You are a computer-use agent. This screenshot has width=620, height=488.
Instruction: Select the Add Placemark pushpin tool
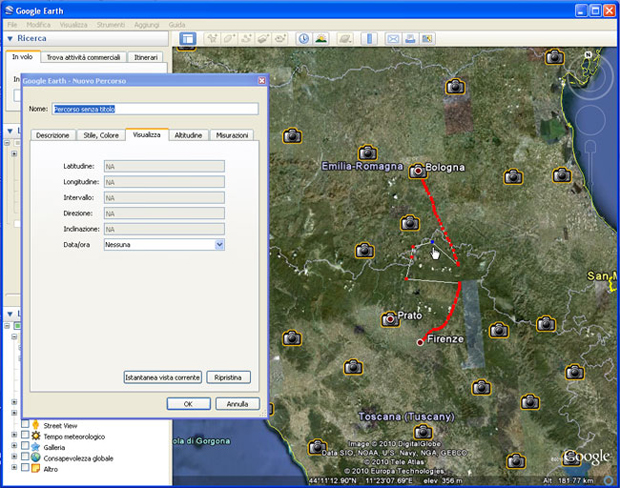pyautogui.click(x=212, y=39)
